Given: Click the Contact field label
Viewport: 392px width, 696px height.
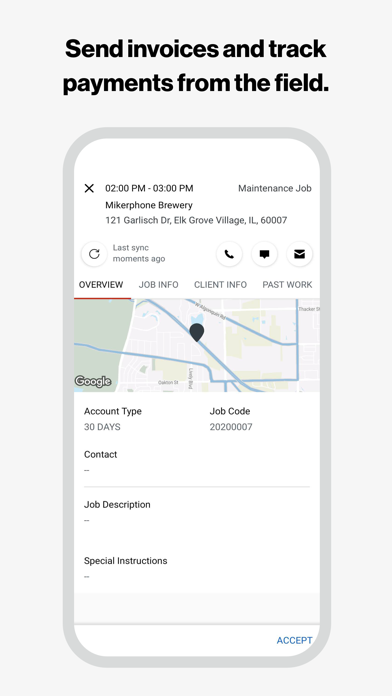Looking at the screenshot, I should coord(101,455).
